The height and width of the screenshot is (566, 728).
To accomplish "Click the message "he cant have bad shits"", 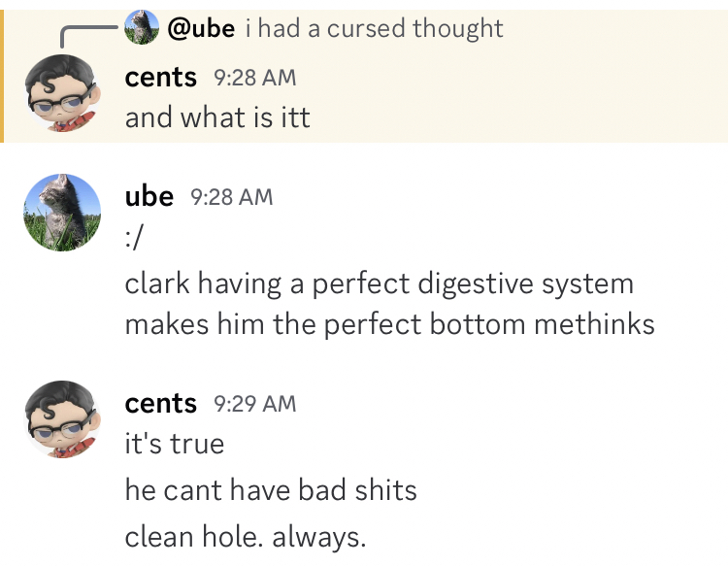I will [x=271, y=489].
